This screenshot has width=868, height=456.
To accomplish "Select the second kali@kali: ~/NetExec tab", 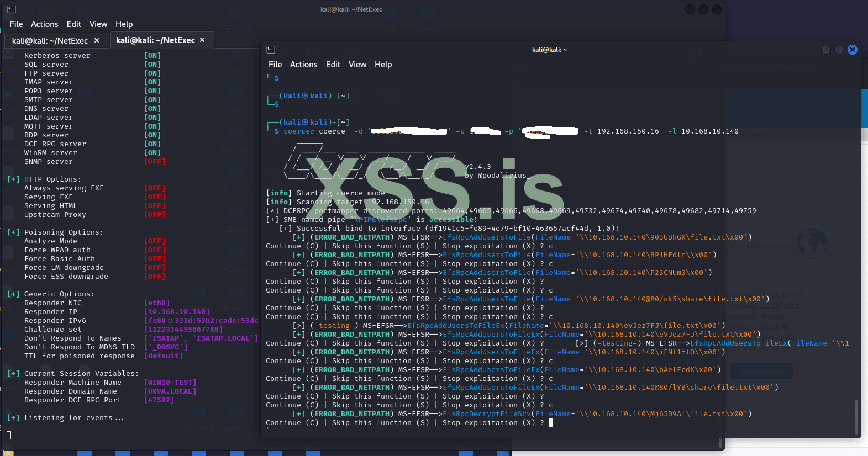I will pos(161,40).
